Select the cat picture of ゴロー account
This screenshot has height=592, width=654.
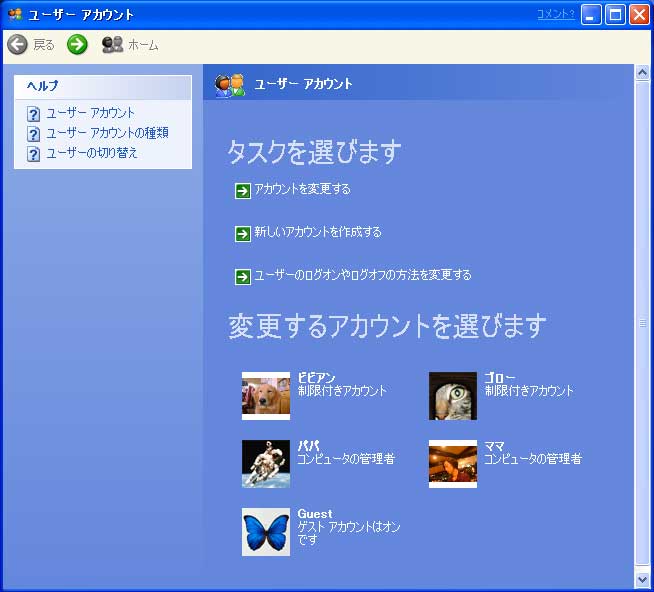[453, 396]
